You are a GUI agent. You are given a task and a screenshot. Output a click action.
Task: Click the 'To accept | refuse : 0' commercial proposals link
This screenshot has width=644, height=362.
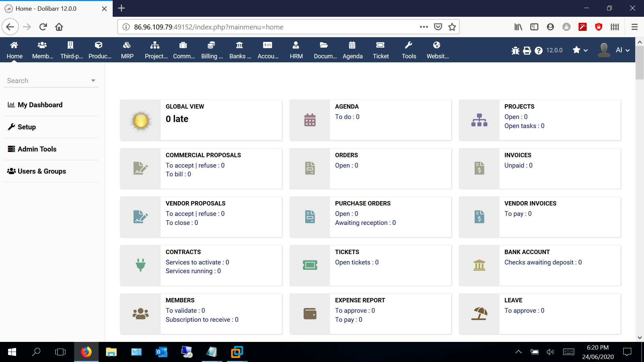195,165
